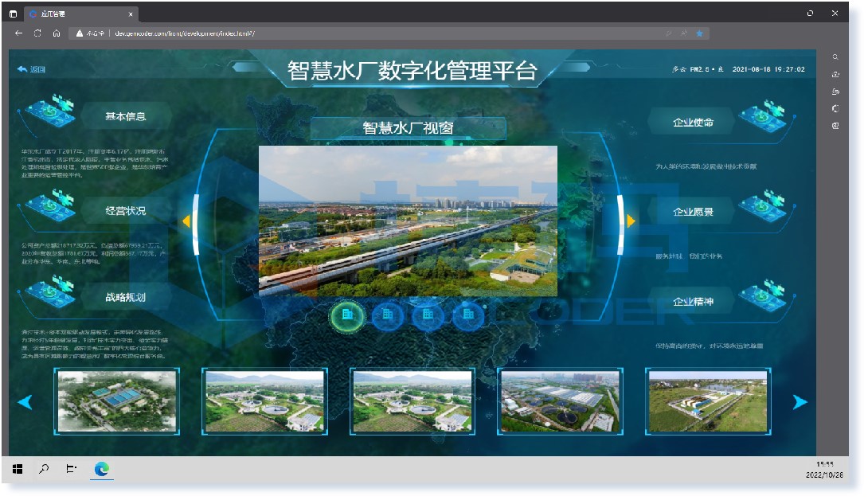Viewport: 868px width, 500px height.
Task: Click the favorites star in address bar
Action: pyautogui.click(x=699, y=33)
